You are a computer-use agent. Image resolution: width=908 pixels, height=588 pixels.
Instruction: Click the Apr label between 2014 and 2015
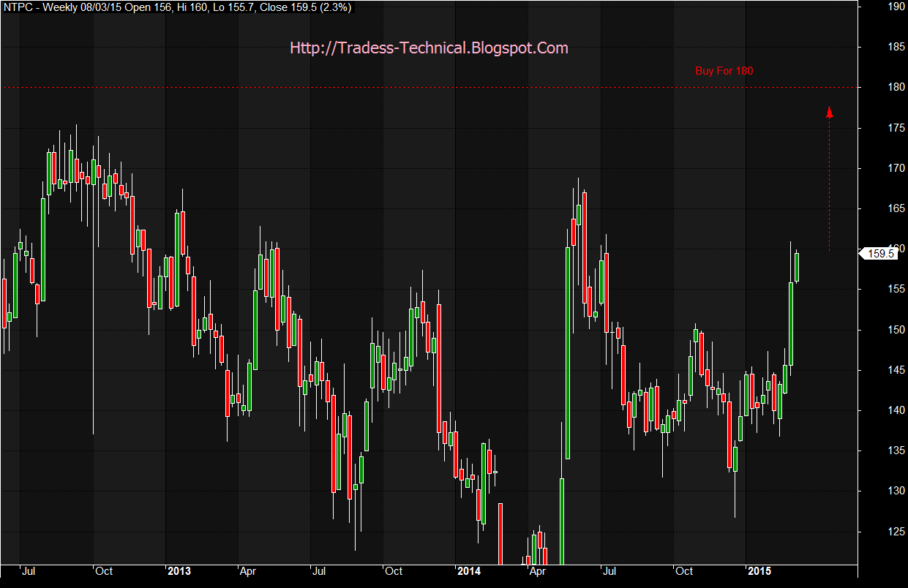coord(538,570)
